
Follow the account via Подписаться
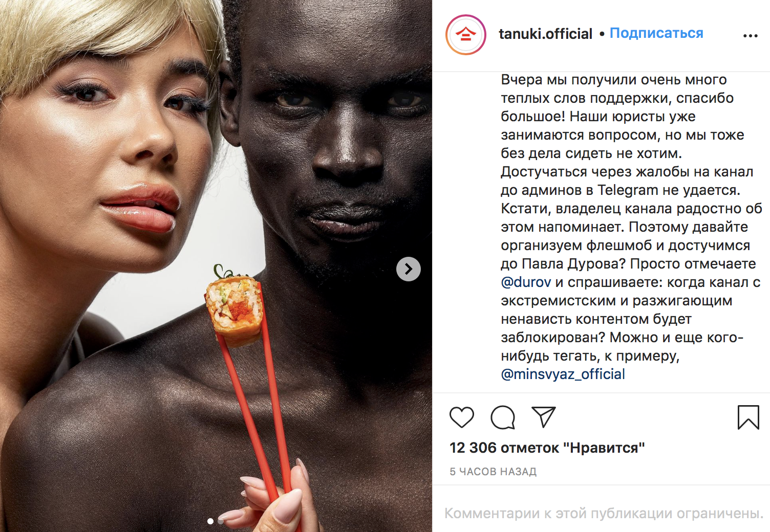click(656, 33)
